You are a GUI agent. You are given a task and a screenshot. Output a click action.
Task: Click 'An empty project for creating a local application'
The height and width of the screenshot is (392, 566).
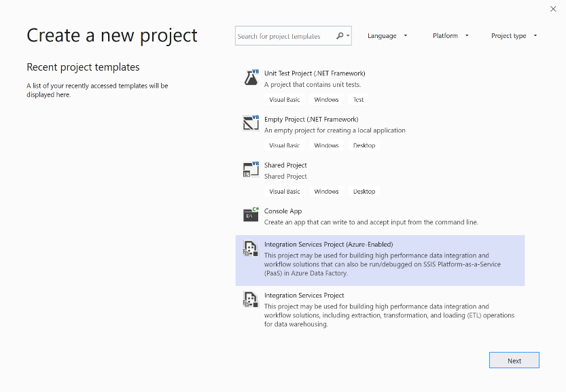334,130
